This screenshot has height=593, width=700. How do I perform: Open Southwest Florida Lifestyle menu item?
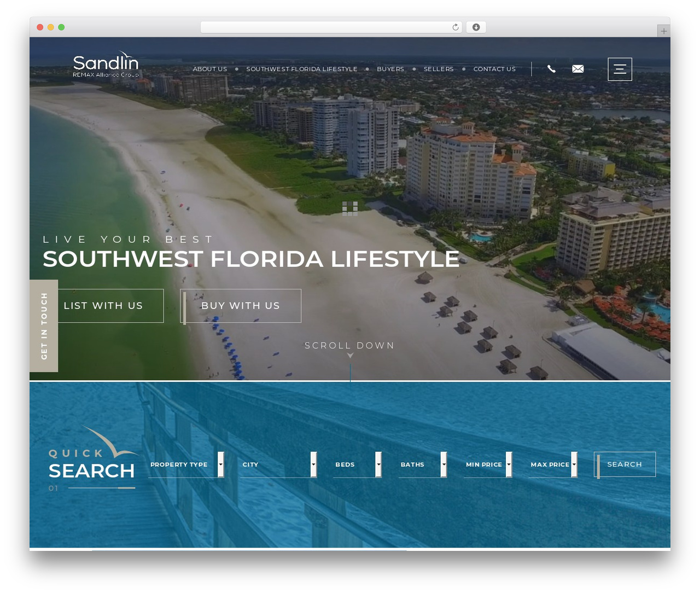[x=301, y=69]
